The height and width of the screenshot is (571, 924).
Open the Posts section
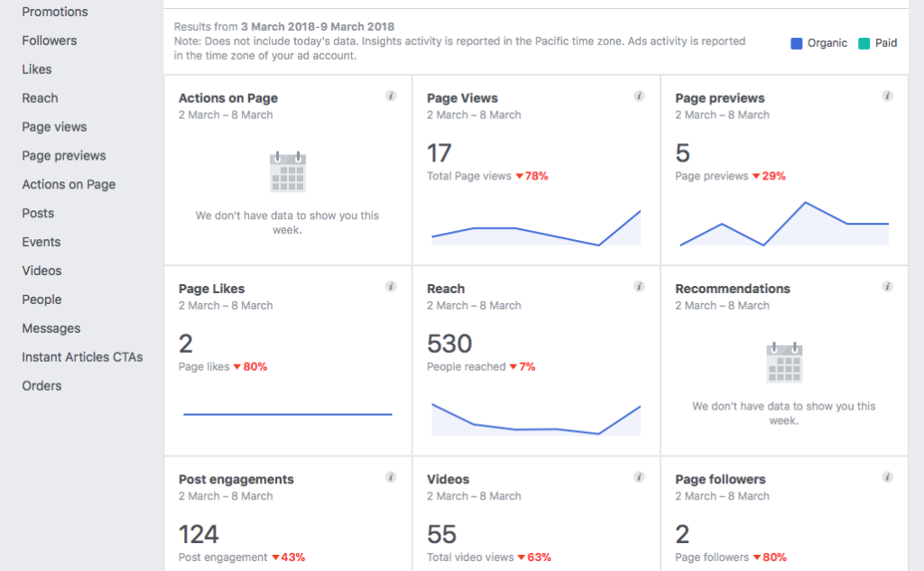tap(38, 213)
